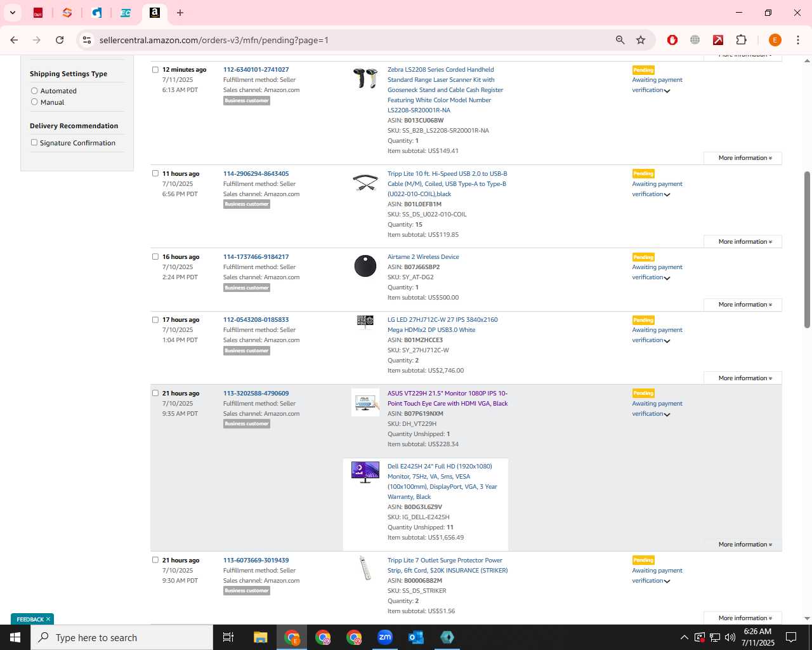The height and width of the screenshot is (650, 812).
Task: Switch to the orange S browser tab
Action: (x=67, y=13)
